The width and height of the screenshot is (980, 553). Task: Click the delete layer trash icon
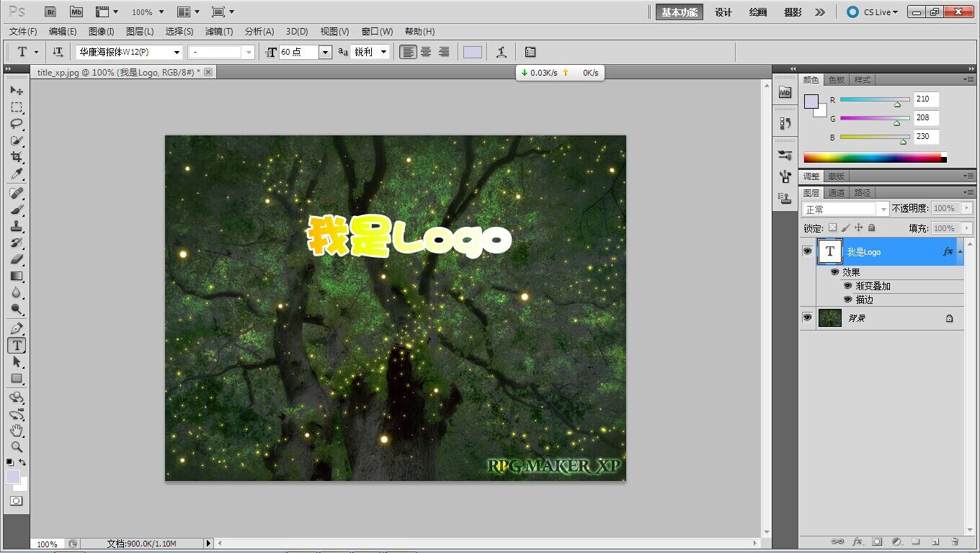coord(955,541)
